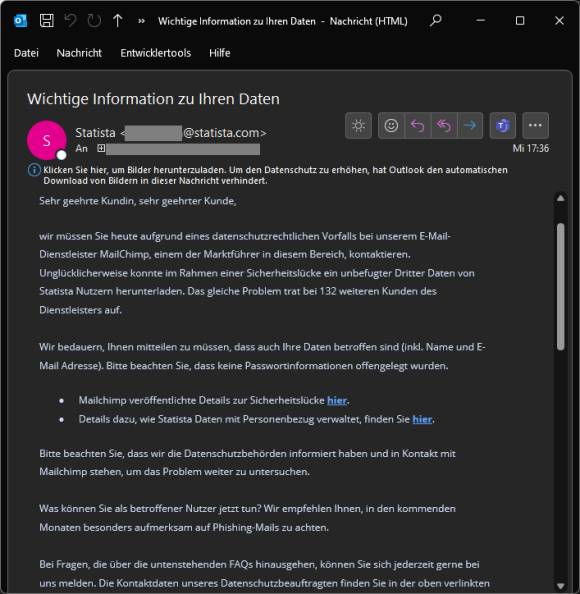Redo the last action
The height and width of the screenshot is (594, 580).
(x=94, y=21)
